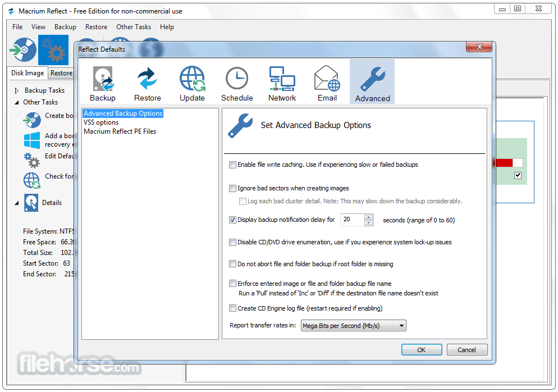Viewport: 558px width, 392px height.
Task: Click the Check for updates globe icon
Action: pos(32,180)
